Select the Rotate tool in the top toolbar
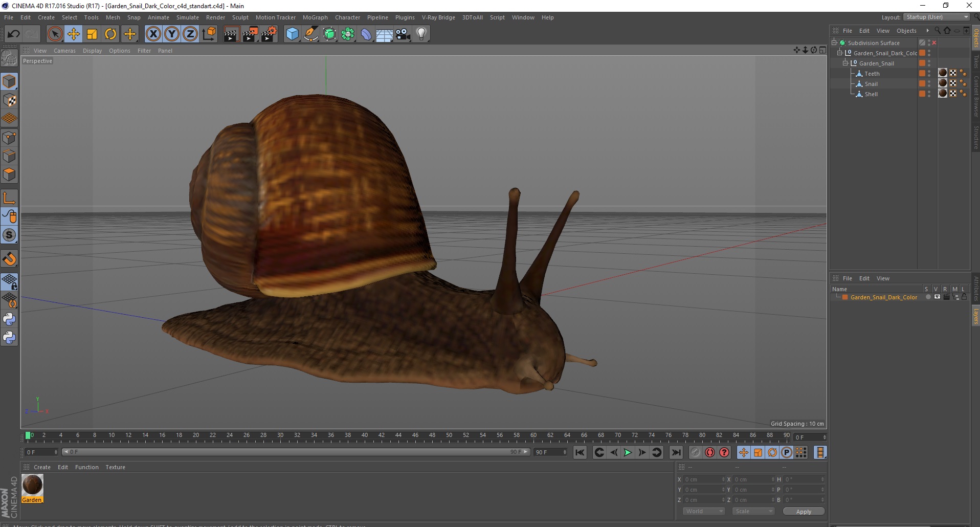The height and width of the screenshot is (527, 980). pyautogui.click(x=110, y=34)
